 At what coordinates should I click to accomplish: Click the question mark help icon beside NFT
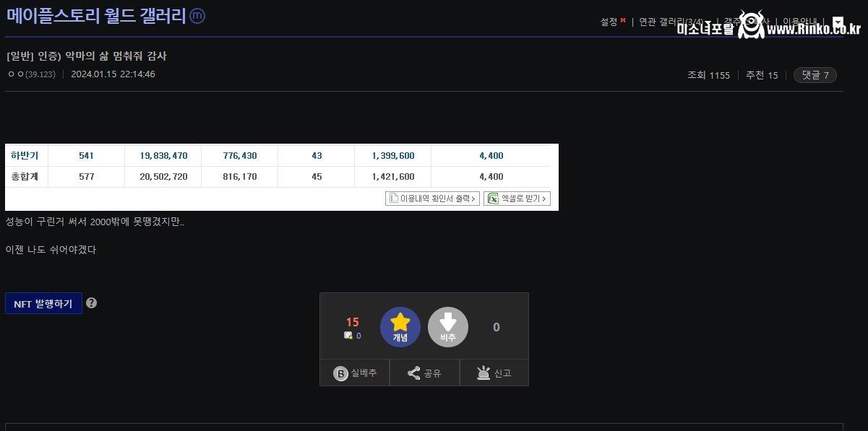click(x=91, y=303)
